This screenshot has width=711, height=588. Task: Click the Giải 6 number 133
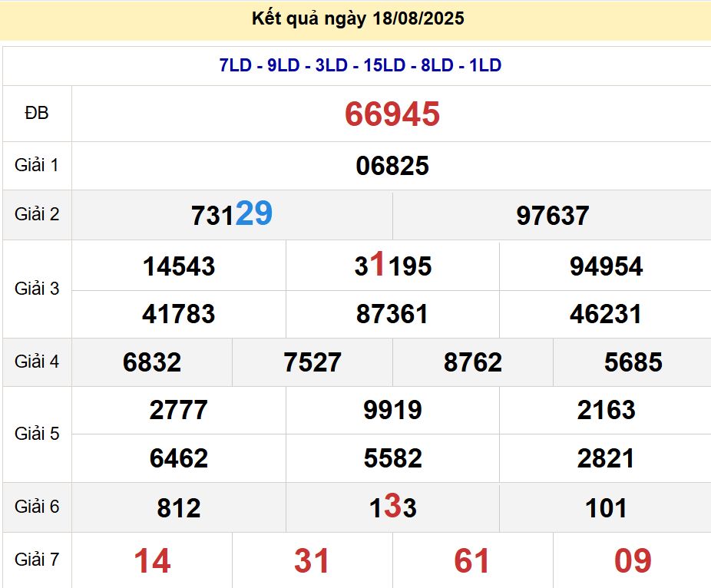click(x=392, y=507)
